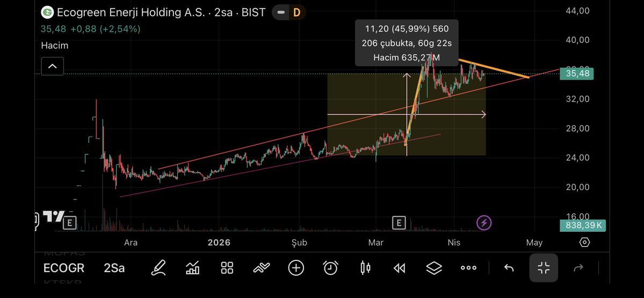The width and height of the screenshot is (644, 298).
Task: Tap the E earnings marker near Mar
Action: [399, 223]
